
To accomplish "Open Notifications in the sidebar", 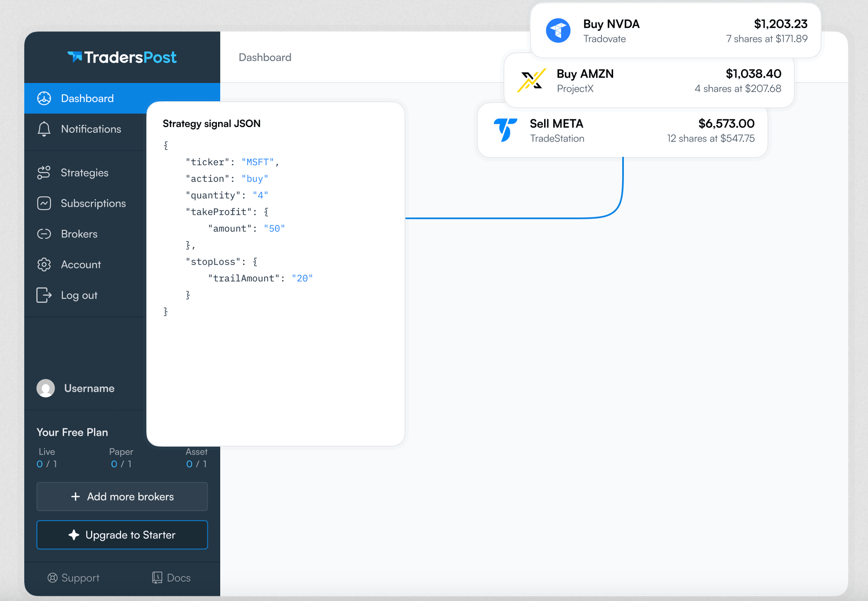I will point(85,129).
